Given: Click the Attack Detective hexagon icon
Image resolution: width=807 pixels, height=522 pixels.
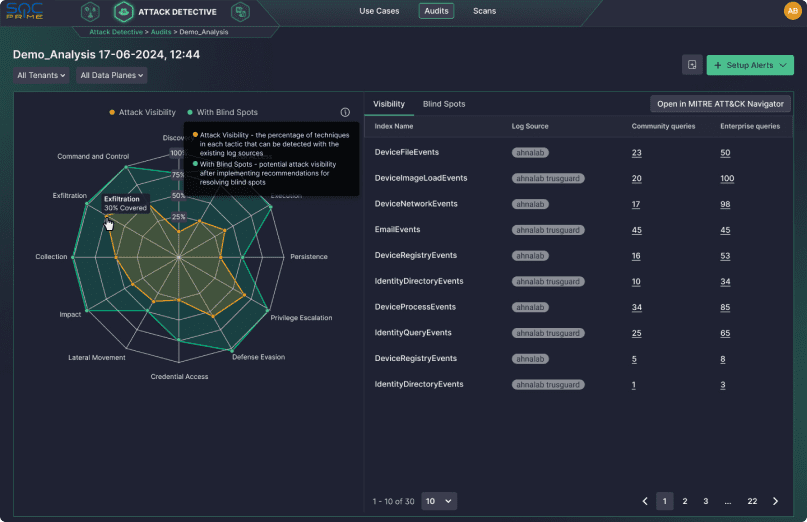Looking at the screenshot, I should [124, 12].
